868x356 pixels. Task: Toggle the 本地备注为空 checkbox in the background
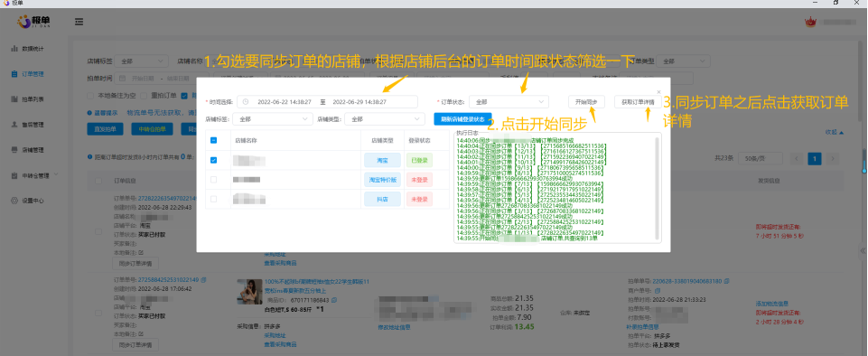click(91, 95)
